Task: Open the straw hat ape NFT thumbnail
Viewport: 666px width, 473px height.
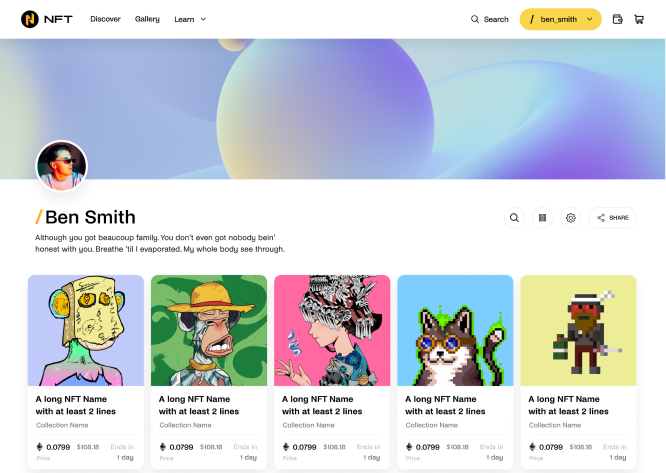Action: coord(209,330)
